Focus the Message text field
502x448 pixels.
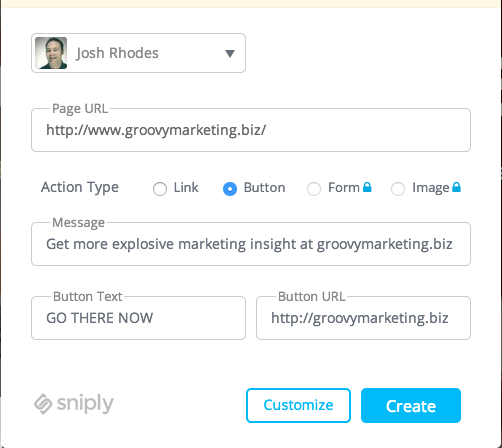coord(251,244)
